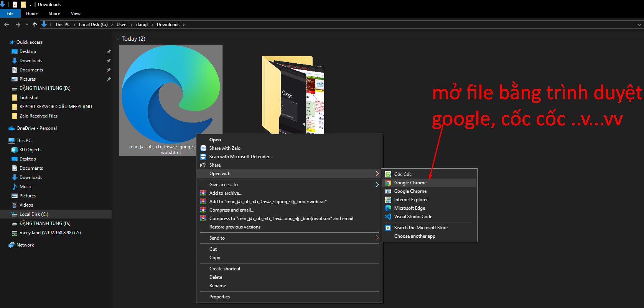Click the Videos folder icon

(x=15, y=205)
